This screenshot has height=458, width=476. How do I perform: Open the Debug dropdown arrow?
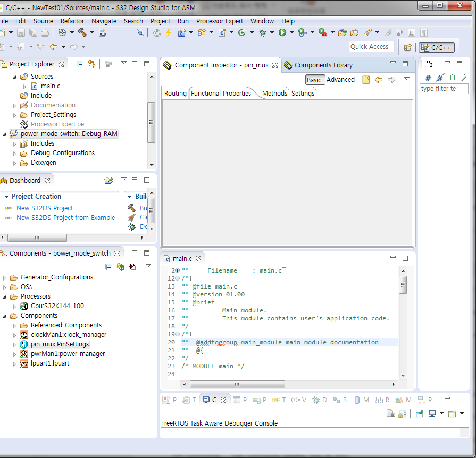pos(272,32)
